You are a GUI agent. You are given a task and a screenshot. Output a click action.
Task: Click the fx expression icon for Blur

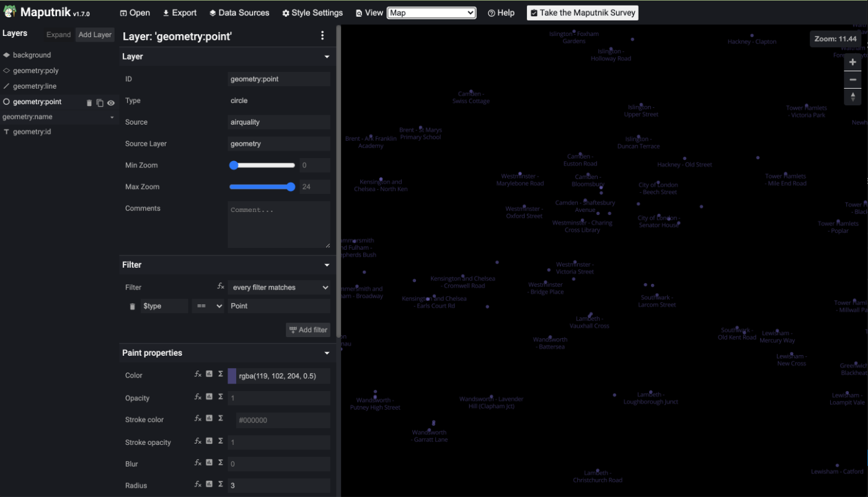click(x=198, y=463)
